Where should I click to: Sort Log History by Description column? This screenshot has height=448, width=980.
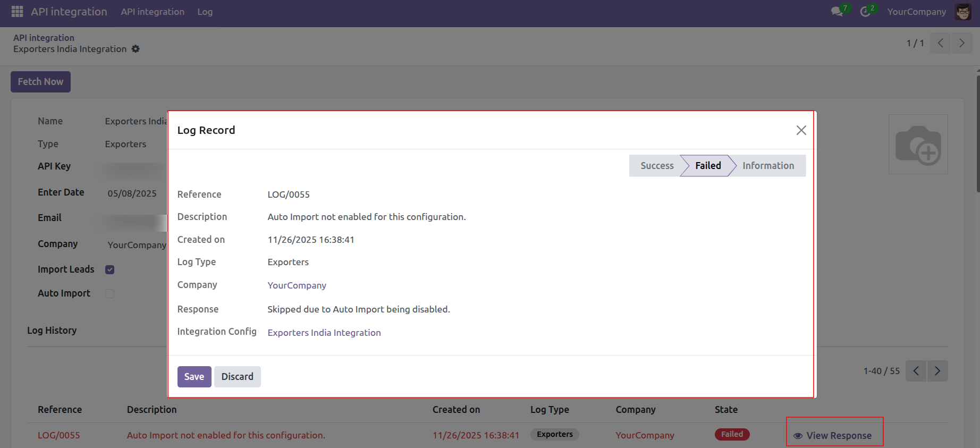tap(151, 410)
